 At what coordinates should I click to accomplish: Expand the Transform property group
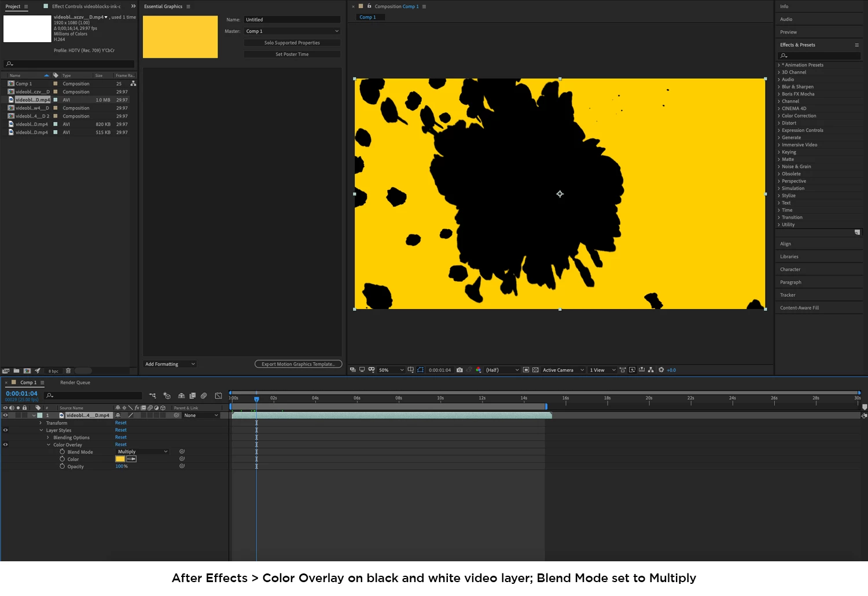41,423
